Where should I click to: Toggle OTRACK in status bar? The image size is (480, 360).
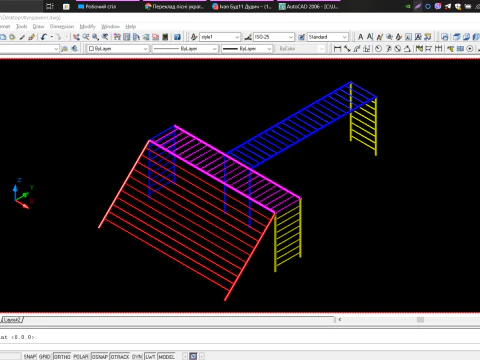pos(120,356)
